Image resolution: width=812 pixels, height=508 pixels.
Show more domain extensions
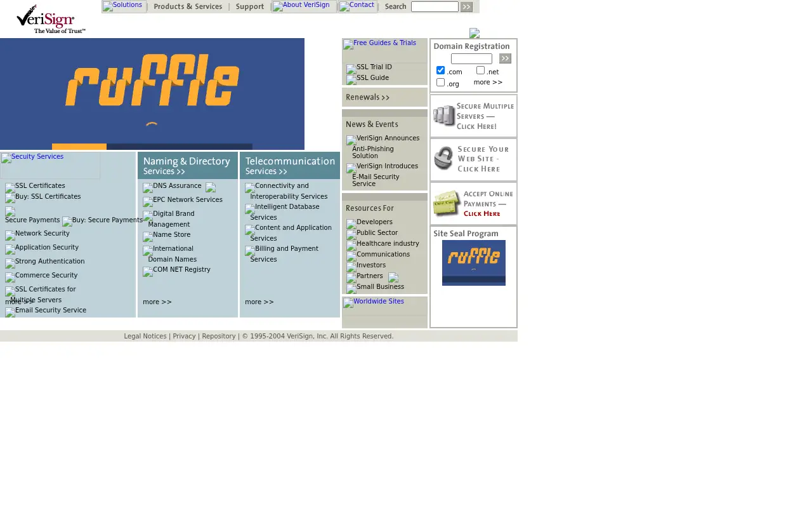click(x=488, y=83)
